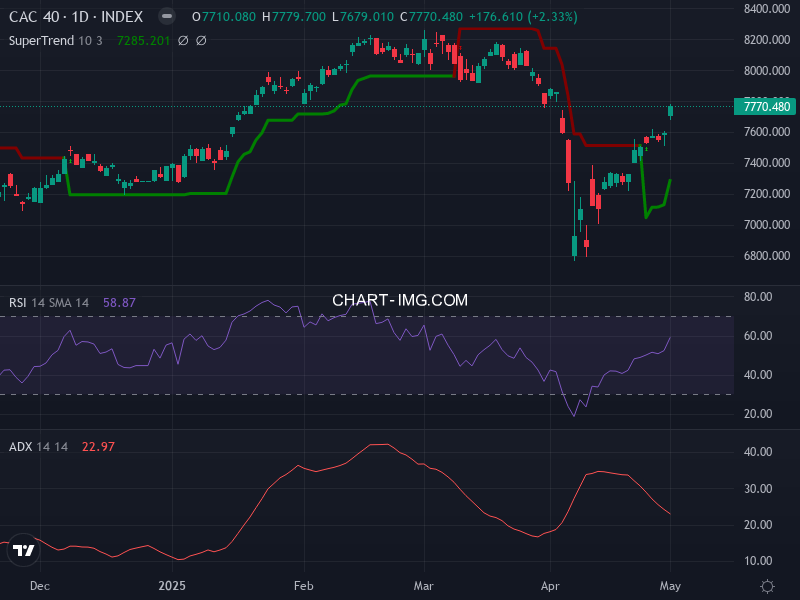
Task: Click the 7200.000 price axis label
Action: 767,194
